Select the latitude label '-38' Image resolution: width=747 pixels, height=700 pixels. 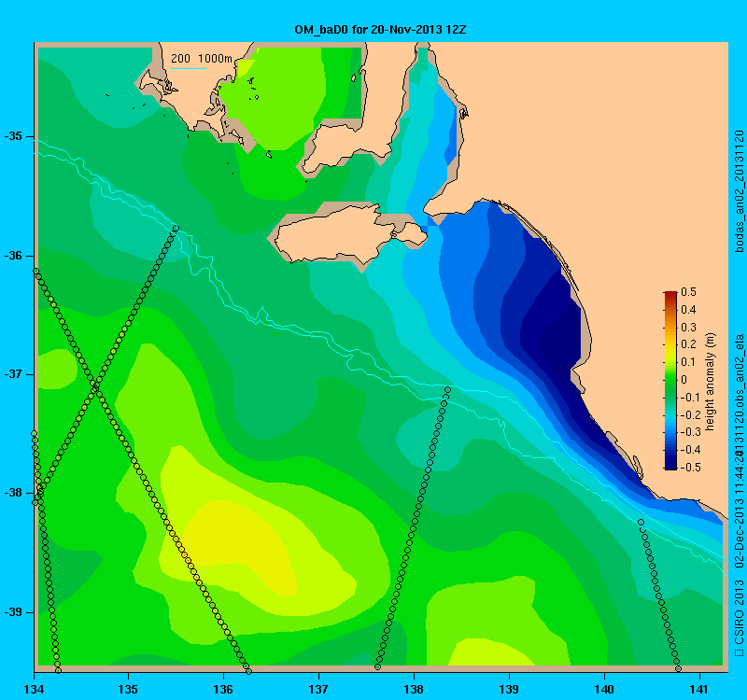coord(13,493)
